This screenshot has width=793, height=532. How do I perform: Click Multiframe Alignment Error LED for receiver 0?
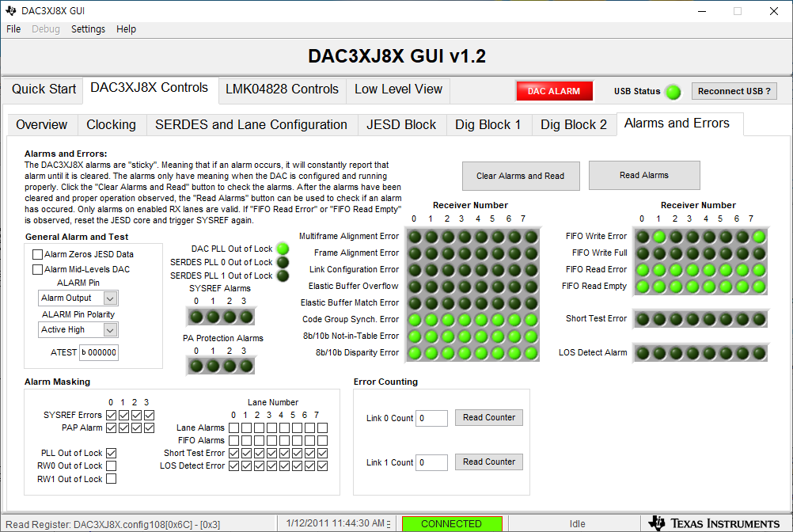click(415, 237)
